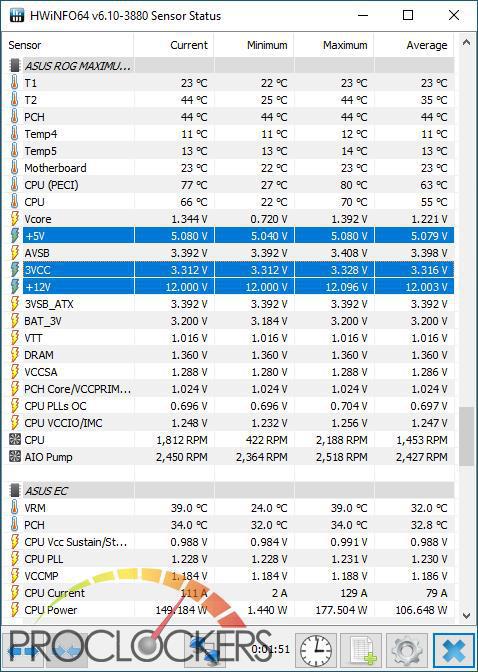Select the ASUS ROG MAXIMU... group header

tap(78, 66)
